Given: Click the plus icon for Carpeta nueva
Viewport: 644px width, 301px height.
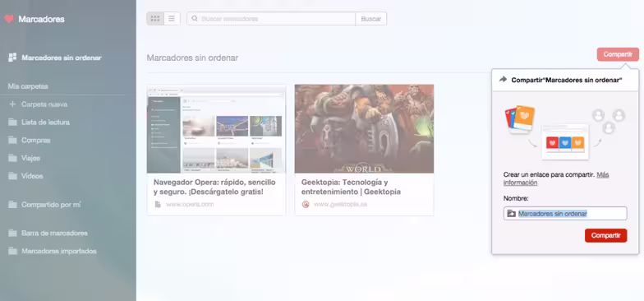Looking at the screenshot, I should point(12,104).
